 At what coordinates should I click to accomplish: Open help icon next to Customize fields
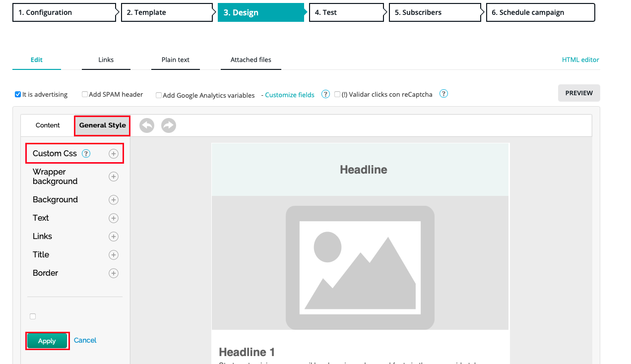[x=325, y=94]
